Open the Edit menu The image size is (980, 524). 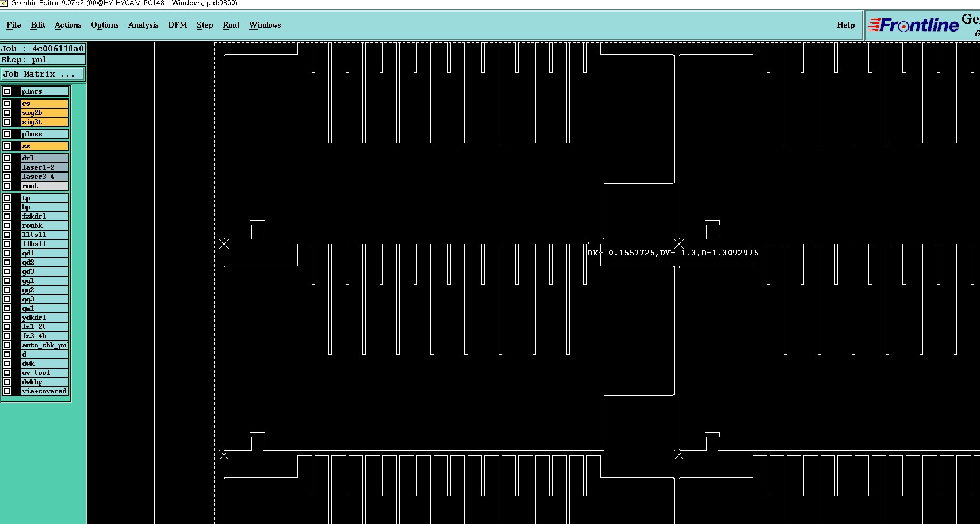(x=38, y=25)
